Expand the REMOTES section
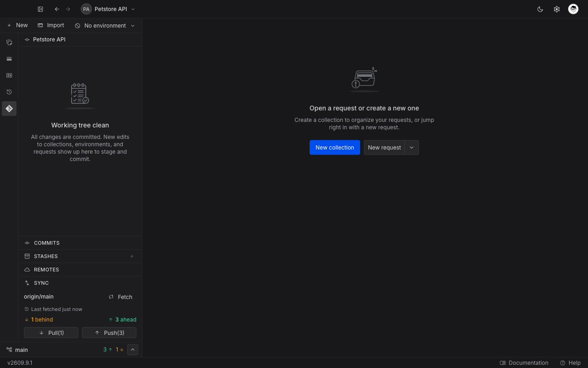 (80, 270)
